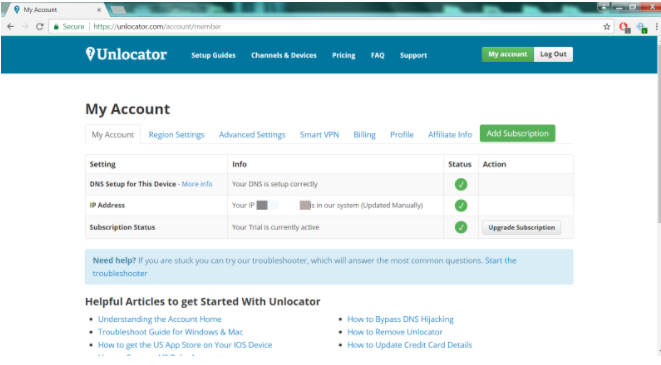Click the Add Subscription button

[x=517, y=133]
